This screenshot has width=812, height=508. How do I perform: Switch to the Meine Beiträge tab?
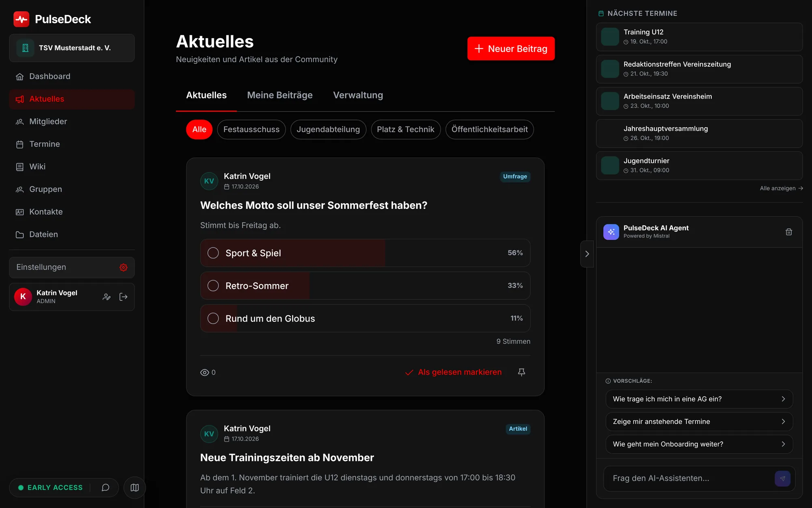[280, 95]
